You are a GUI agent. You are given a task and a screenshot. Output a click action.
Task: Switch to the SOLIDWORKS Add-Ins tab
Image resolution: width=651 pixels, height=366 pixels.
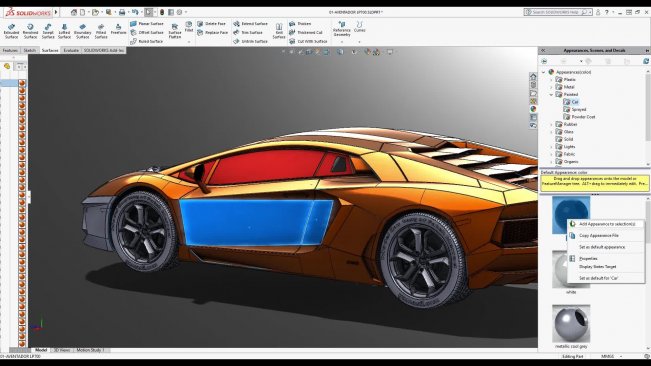point(104,50)
